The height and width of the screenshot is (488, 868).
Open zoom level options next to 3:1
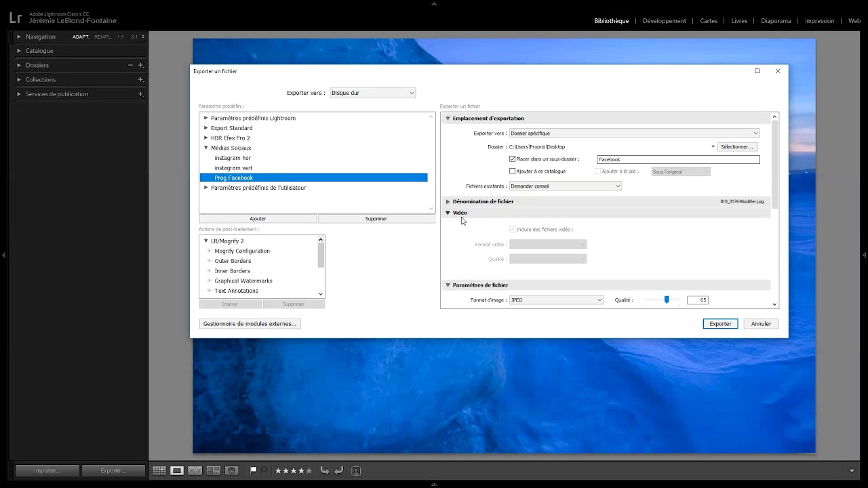click(142, 37)
